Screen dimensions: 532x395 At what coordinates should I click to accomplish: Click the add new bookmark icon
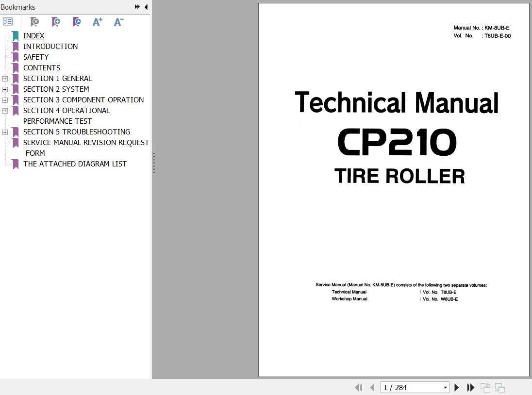[56, 22]
